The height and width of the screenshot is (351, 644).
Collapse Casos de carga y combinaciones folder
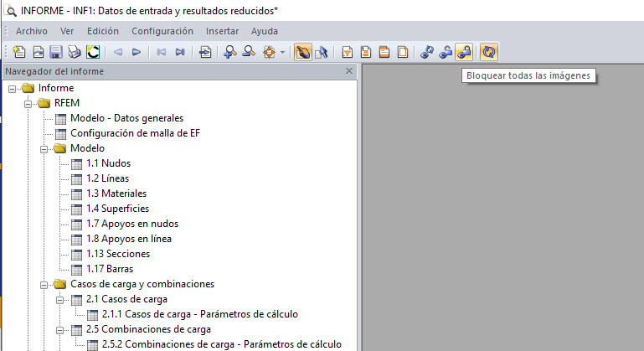[44, 285]
